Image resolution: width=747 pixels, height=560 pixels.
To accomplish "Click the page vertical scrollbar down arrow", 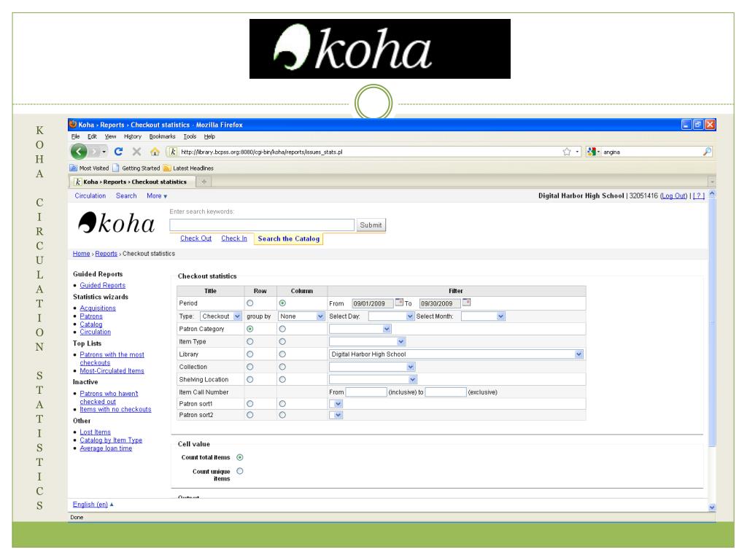I will coord(712,507).
